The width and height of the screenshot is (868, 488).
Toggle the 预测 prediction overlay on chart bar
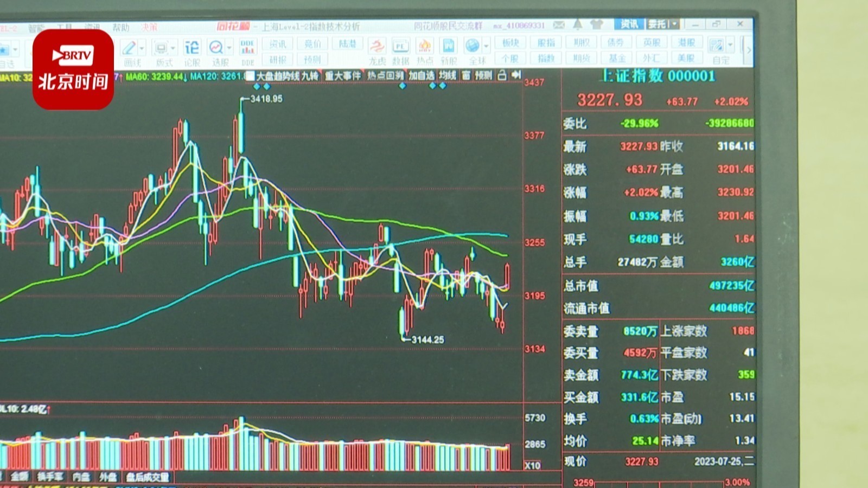pos(484,75)
